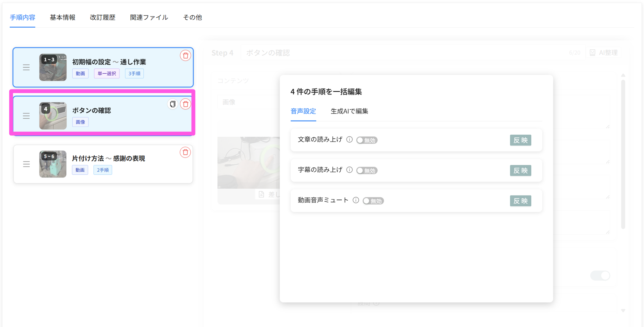This screenshot has width=644, height=327.
Task: Enable the 字幕の読み上げ toggle
Action: tap(367, 170)
